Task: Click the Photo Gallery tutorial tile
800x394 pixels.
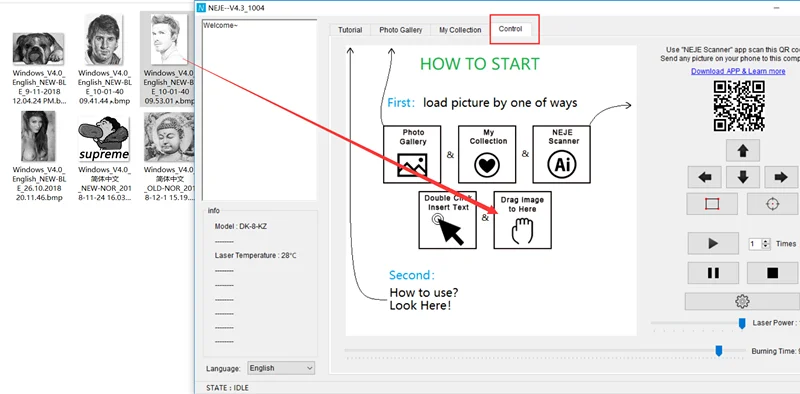Action: tap(412, 154)
